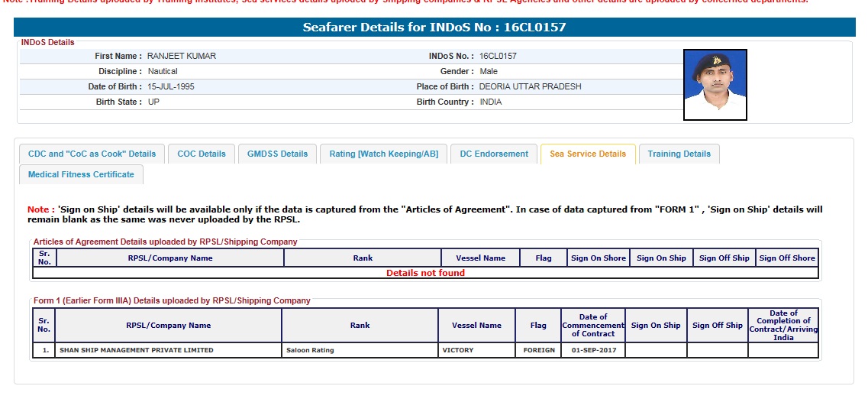Click the red "Details not found" message
The height and width of the screenshot is (399, 868).
pyautogui.click(x=425, y=273)
